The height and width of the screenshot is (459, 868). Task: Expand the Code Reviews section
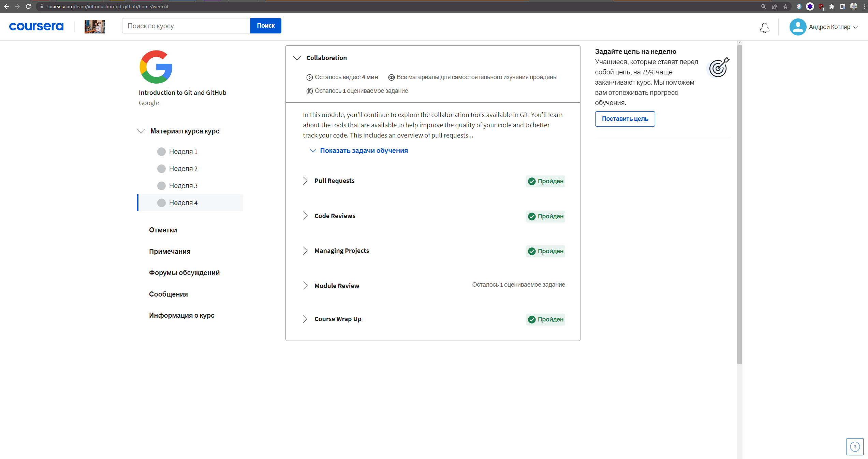305,216
